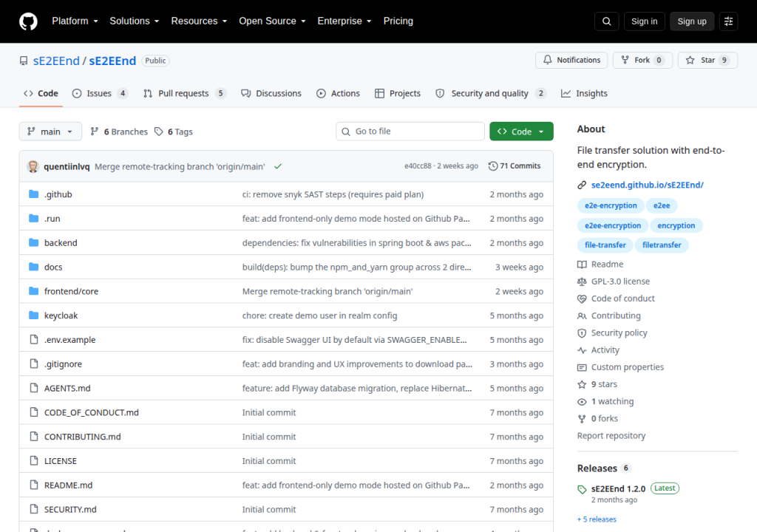The image size is (757, 532).
Task: Switch to the Pull requests tab
Action: click(184, 93)
